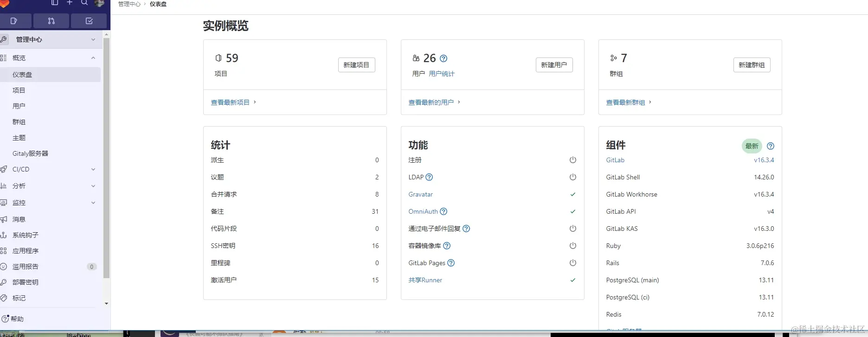Screen dimensions: 868x337
Task: Click the 新建用户 button
Action: (554, 65)
